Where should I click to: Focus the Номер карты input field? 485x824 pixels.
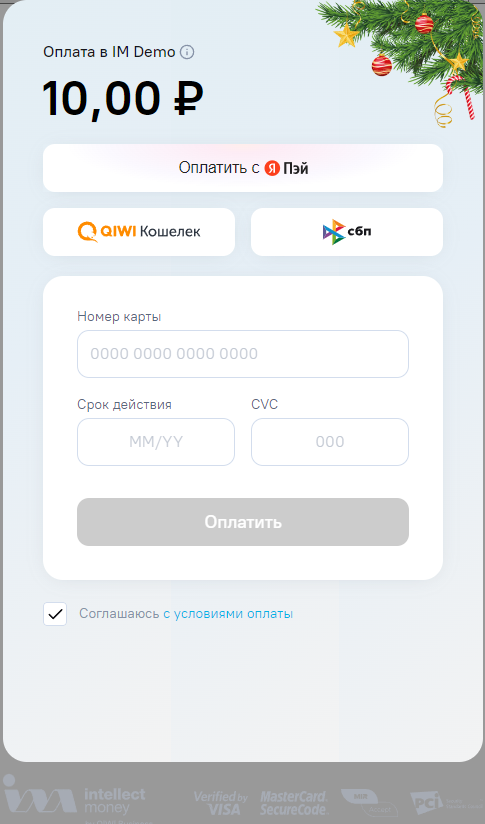243,354
